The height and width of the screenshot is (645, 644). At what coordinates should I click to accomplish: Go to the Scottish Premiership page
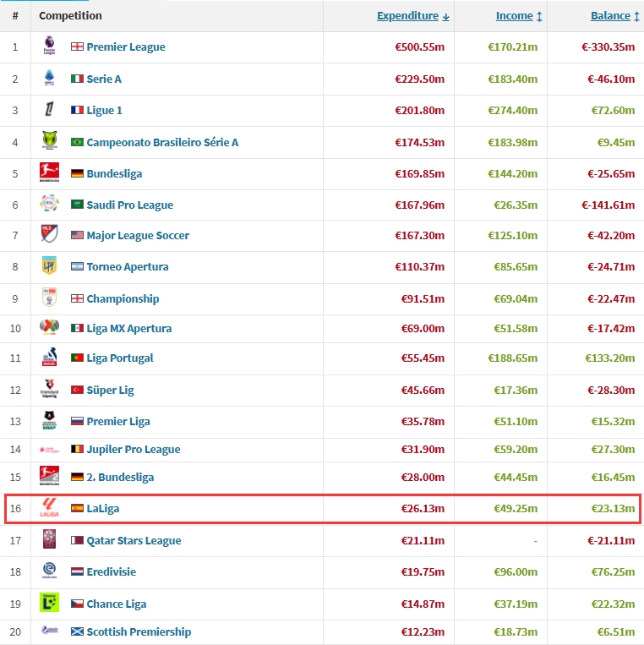tap(139, 631)
